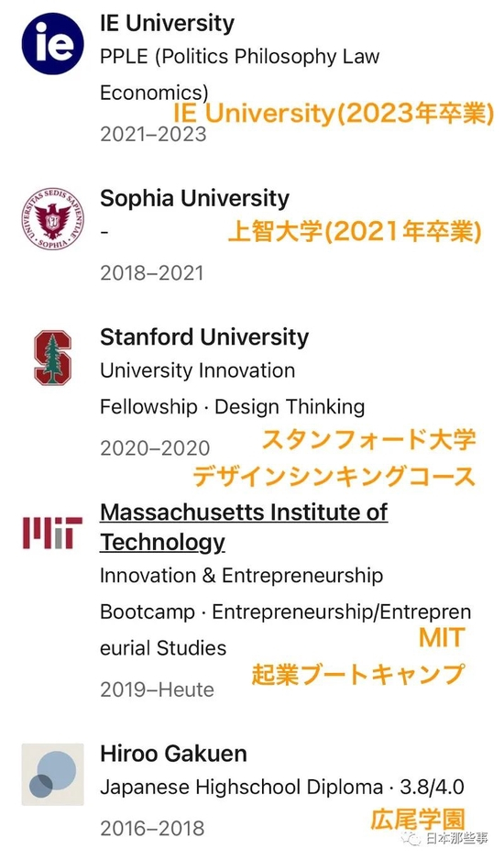The height and width of the screenshot is (860, 504).
Task: Open the Hiroo Gakuen entry title
Action: (173, 754)
